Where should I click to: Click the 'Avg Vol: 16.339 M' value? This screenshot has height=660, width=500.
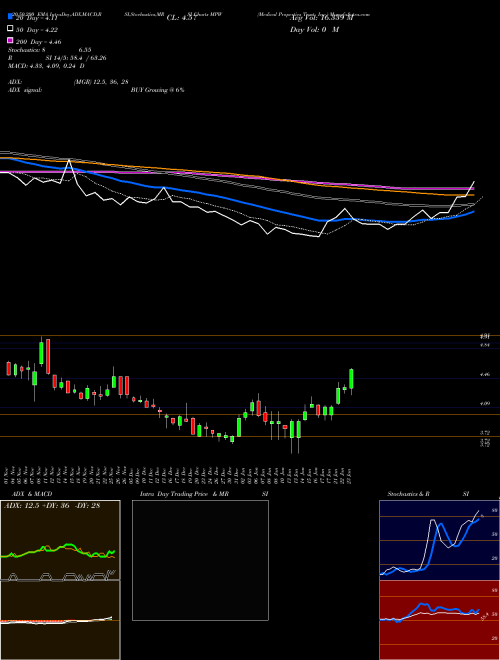click(321, 18)
